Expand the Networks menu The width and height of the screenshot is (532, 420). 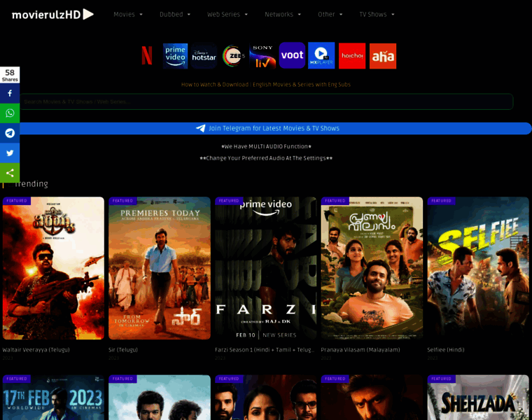click(x=283, y=14)
